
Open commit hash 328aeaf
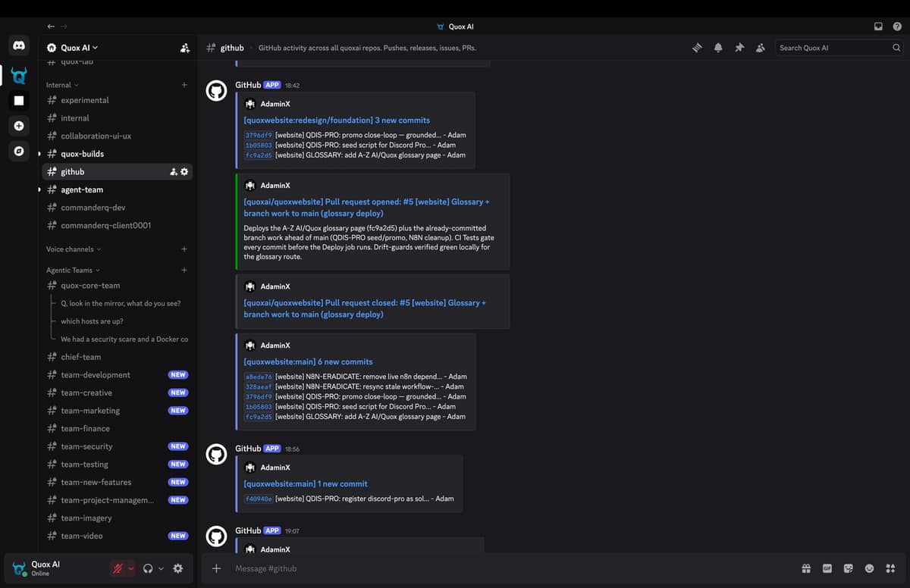(x=258, y=386)
